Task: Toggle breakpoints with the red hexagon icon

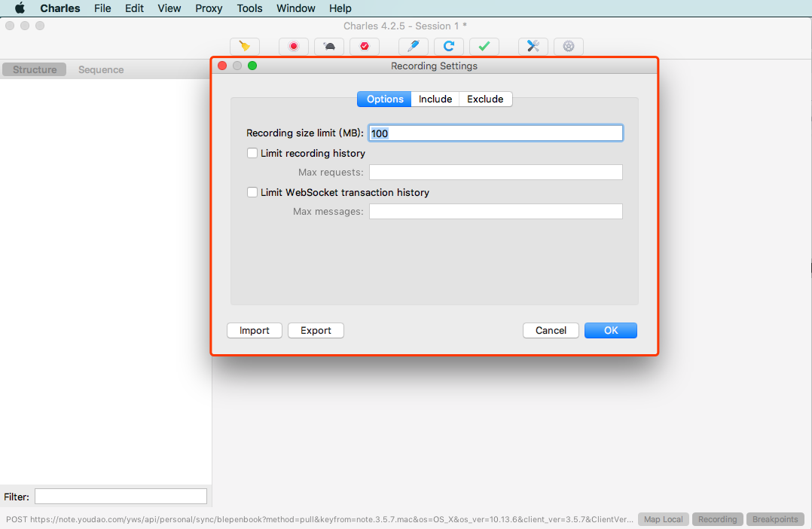Action: 365,46
